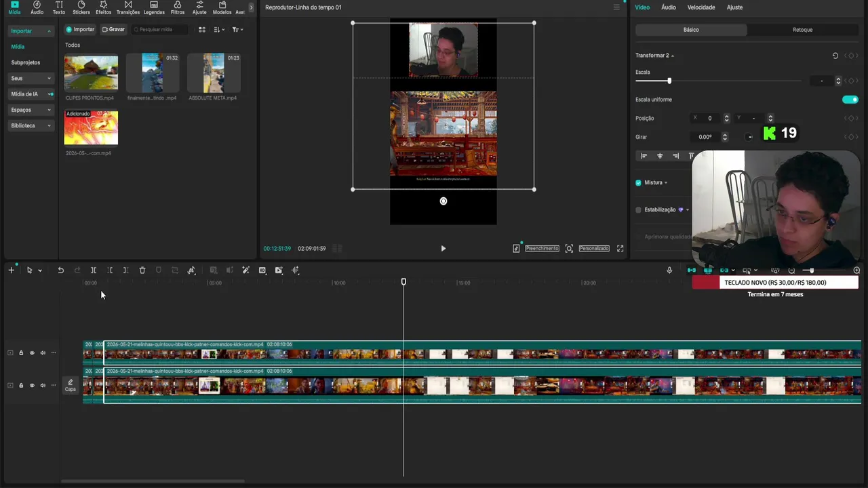
Task: Switch to the Velocidade tab
Action: [x=701, y=7]
